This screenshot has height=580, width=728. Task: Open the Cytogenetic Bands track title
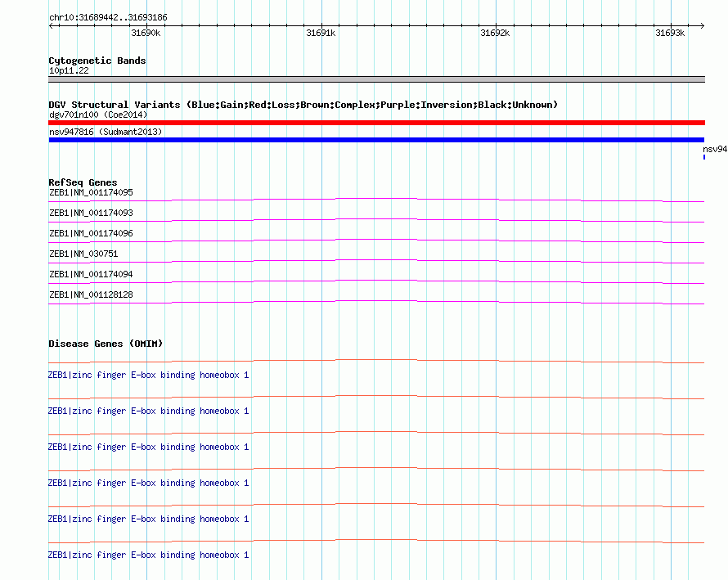97,61
